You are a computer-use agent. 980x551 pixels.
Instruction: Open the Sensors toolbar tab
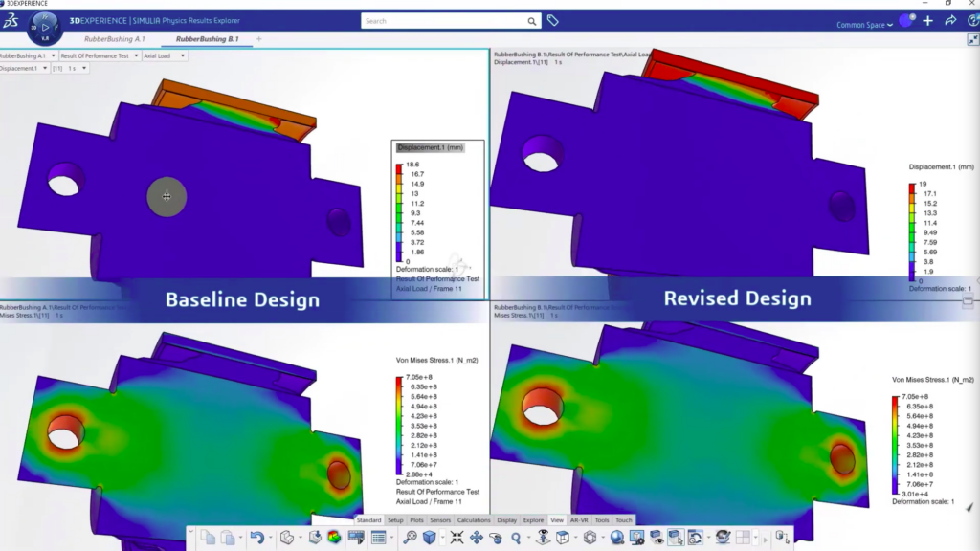(440, 520)
